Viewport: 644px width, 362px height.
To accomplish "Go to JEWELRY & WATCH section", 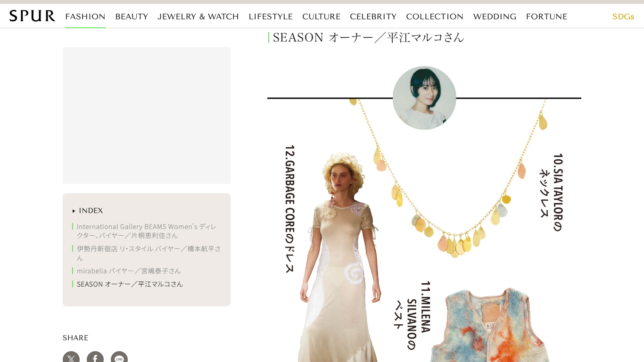I will [198, 16].
